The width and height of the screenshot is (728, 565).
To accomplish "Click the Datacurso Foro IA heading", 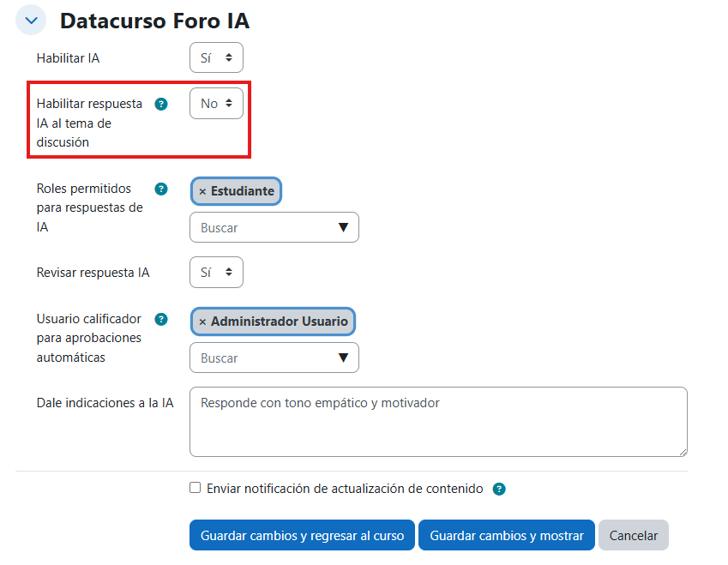I will tap(154, 21).
